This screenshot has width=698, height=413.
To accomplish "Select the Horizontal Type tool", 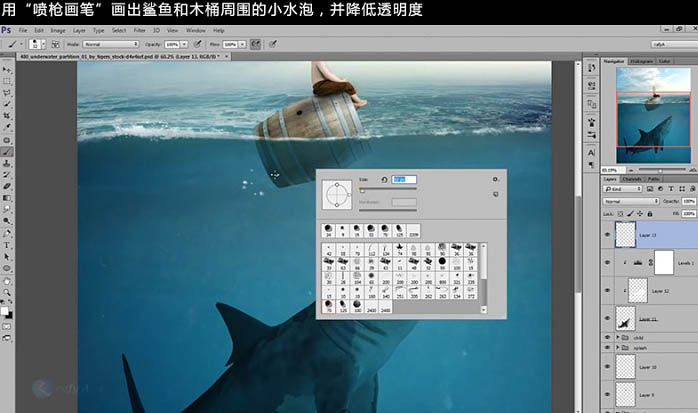I will coord(7,245).
